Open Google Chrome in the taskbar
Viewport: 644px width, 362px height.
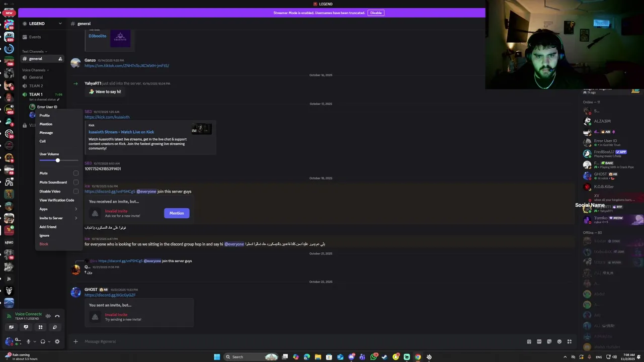point(418,357)
